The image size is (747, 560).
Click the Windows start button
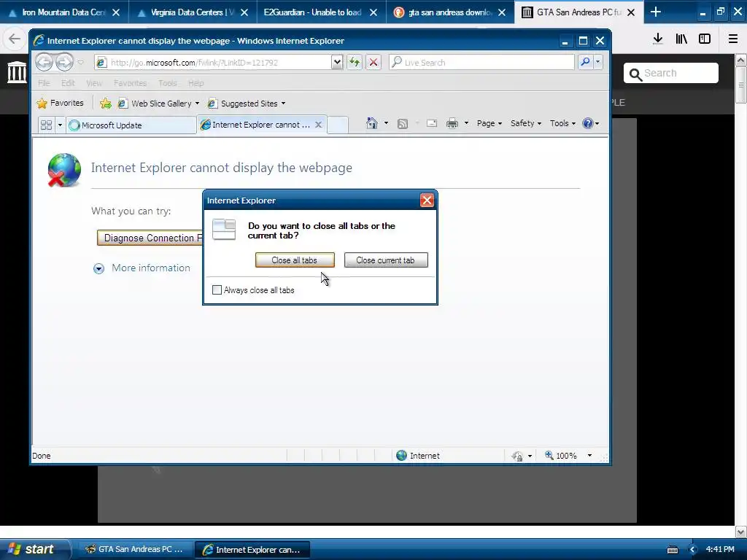pos(34,549)
